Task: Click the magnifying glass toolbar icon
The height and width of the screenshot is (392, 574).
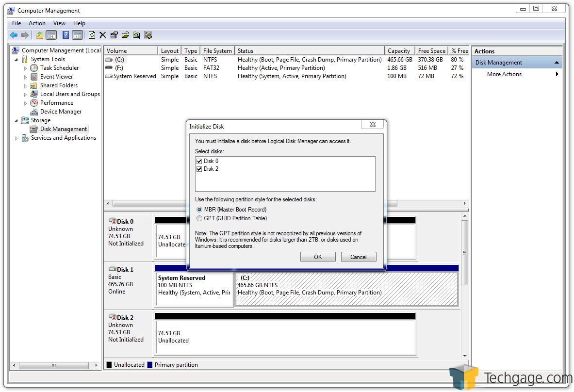Action: 137,35
